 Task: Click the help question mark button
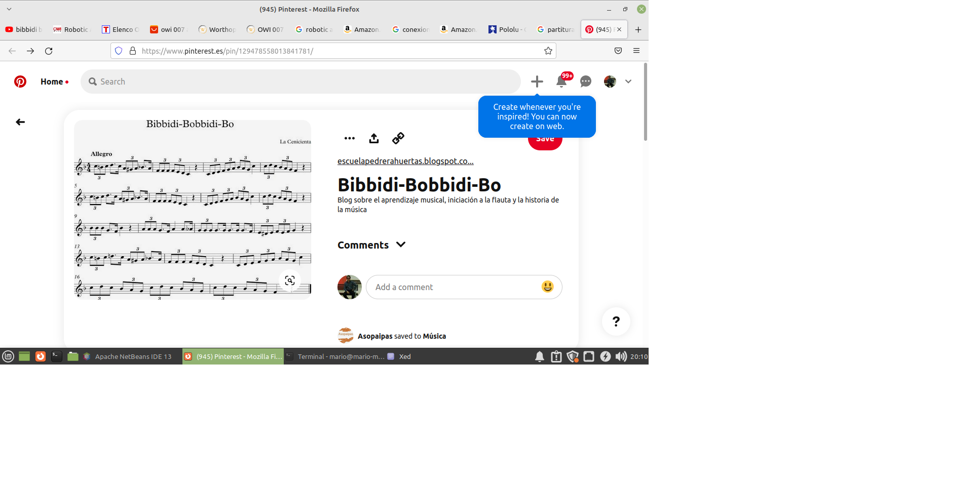click(616, 321)
